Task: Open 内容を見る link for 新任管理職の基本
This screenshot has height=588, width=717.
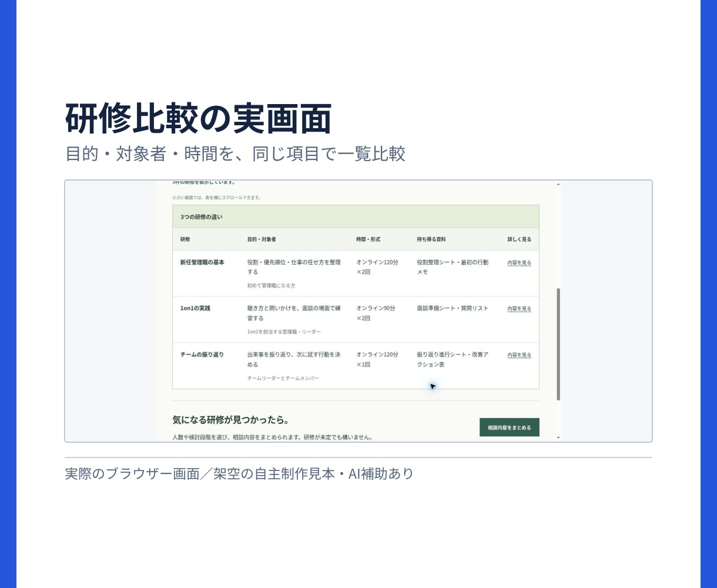Action: pyautogui.click(x=519, y=263)
